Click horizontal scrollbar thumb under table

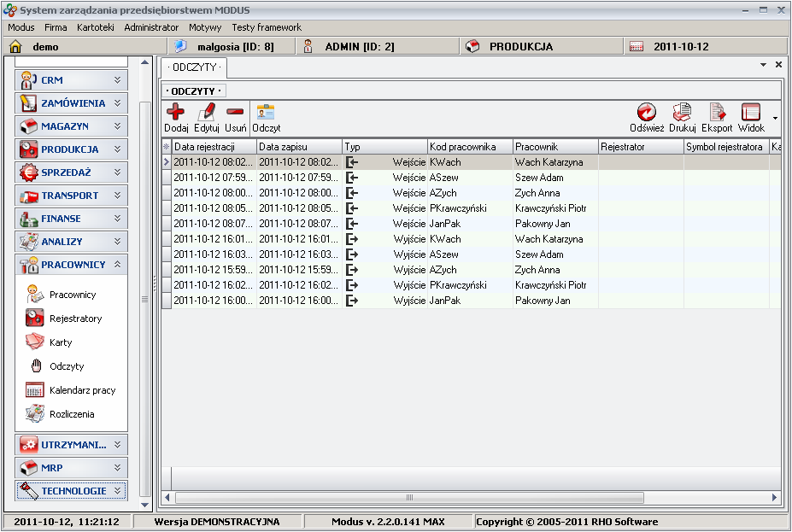click(409, 498)
